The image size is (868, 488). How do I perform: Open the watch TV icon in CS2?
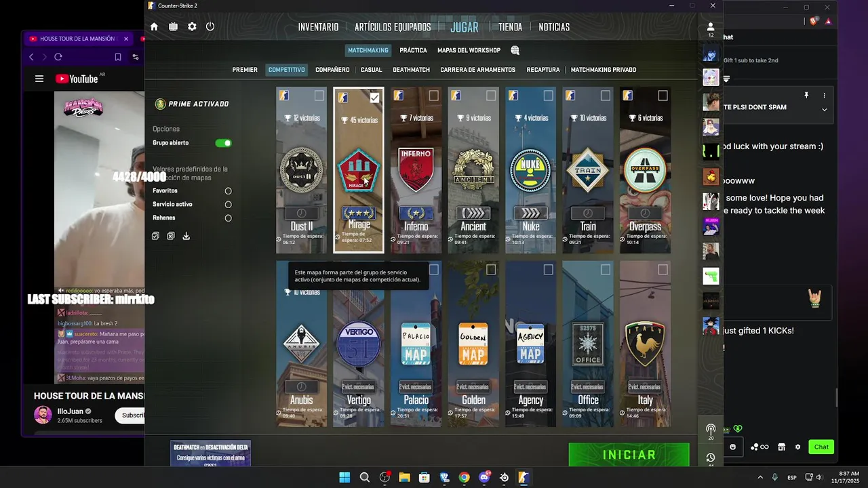tap(173, 26)
